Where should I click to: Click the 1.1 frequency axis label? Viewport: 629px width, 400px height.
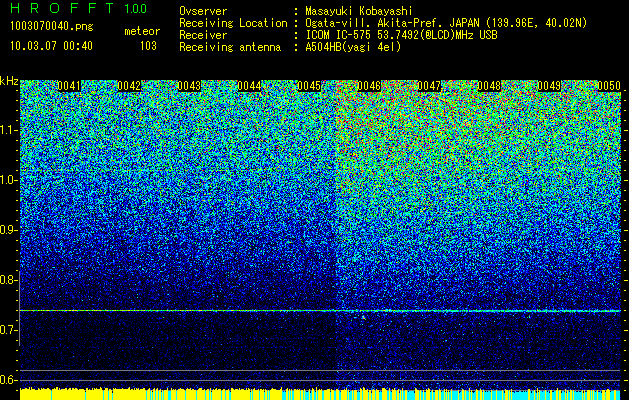(x=9, y=130)
